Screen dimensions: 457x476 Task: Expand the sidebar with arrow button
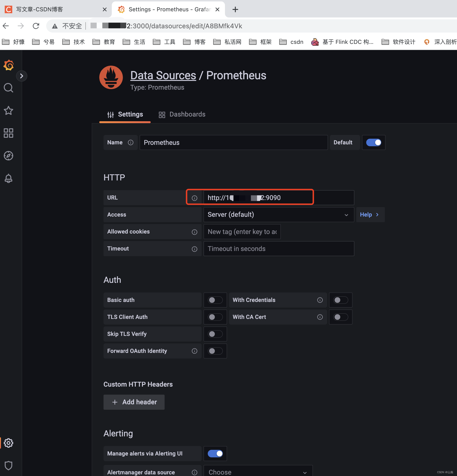click(x=22, y=76)
